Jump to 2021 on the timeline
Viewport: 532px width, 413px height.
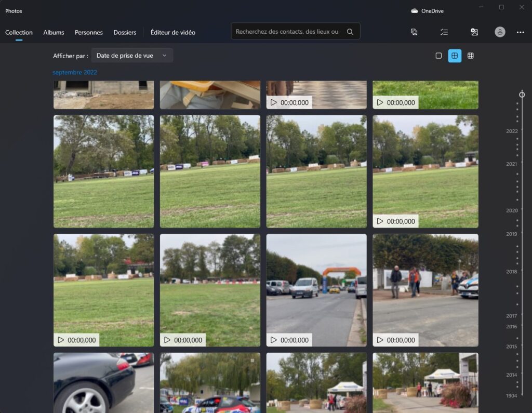[x=512, y=164]
